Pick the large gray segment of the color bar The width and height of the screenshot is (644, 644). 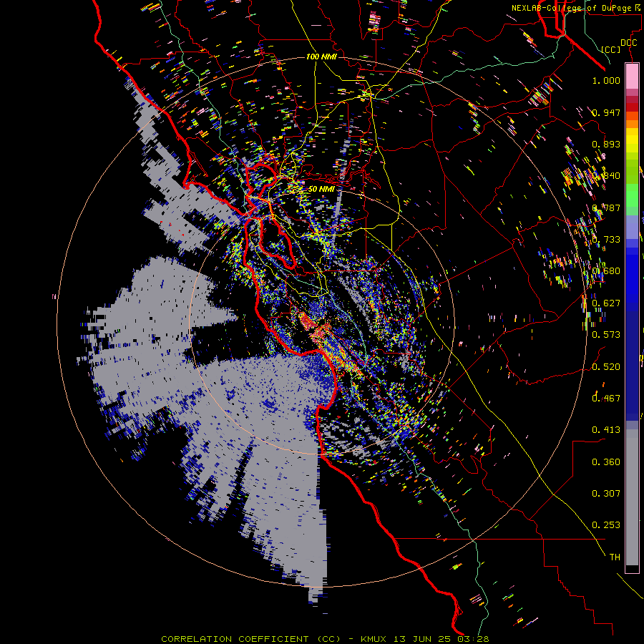pyautogui.click(x=632, y=497)
